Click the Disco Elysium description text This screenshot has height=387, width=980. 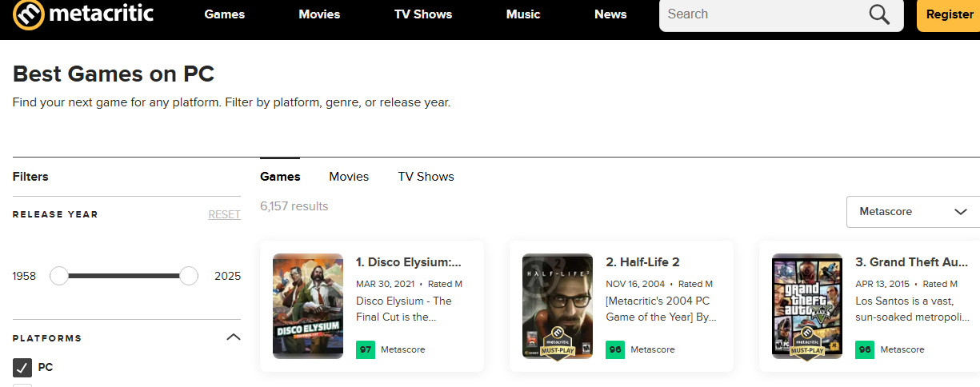404,309
